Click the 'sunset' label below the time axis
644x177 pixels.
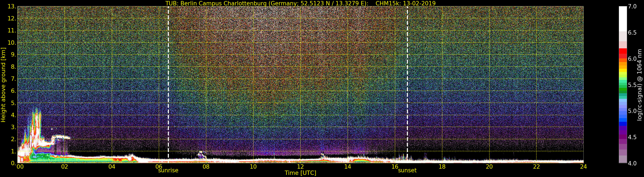coord(407,171)
